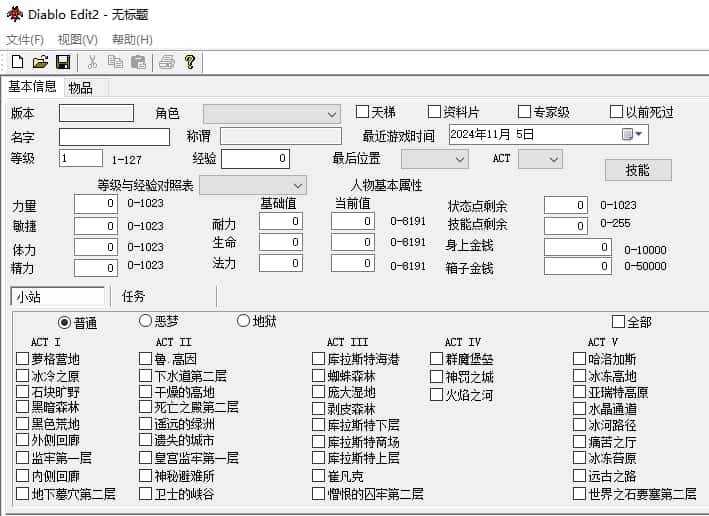The image size is (709, 516).
Task: Click the Cut scissors toolbar icon
Action: 92,62
